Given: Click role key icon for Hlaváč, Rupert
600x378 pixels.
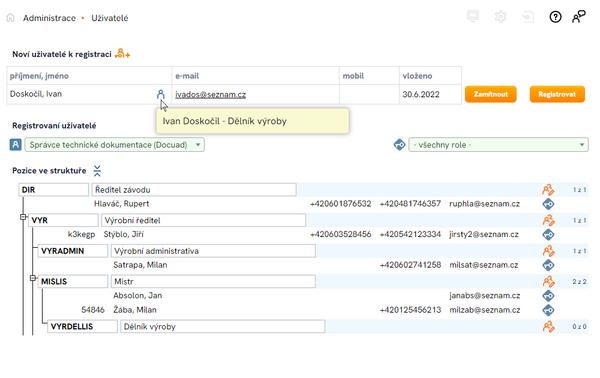Looking at the screenshot, I should point(548,204).
